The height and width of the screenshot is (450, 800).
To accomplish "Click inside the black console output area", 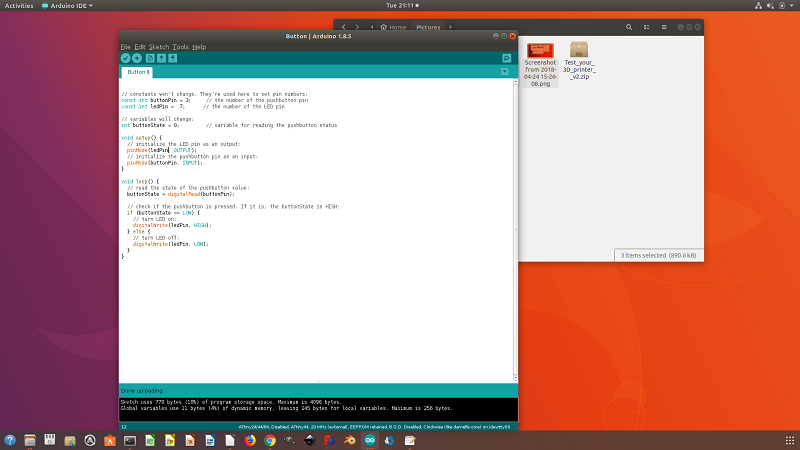I will click(x=318, y=410).
